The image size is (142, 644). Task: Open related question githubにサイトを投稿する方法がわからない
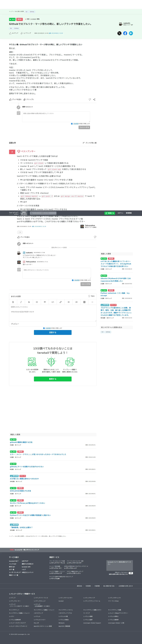[27, 467]
